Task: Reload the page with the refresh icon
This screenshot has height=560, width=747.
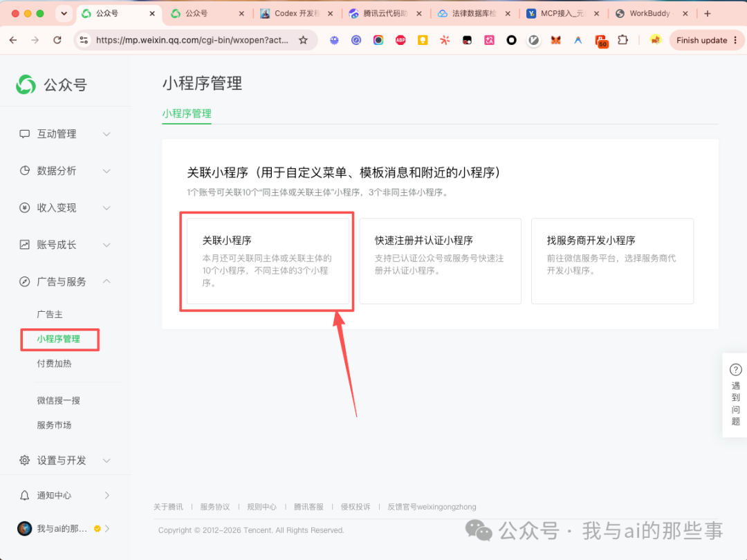Action: [x=57, y=41]
